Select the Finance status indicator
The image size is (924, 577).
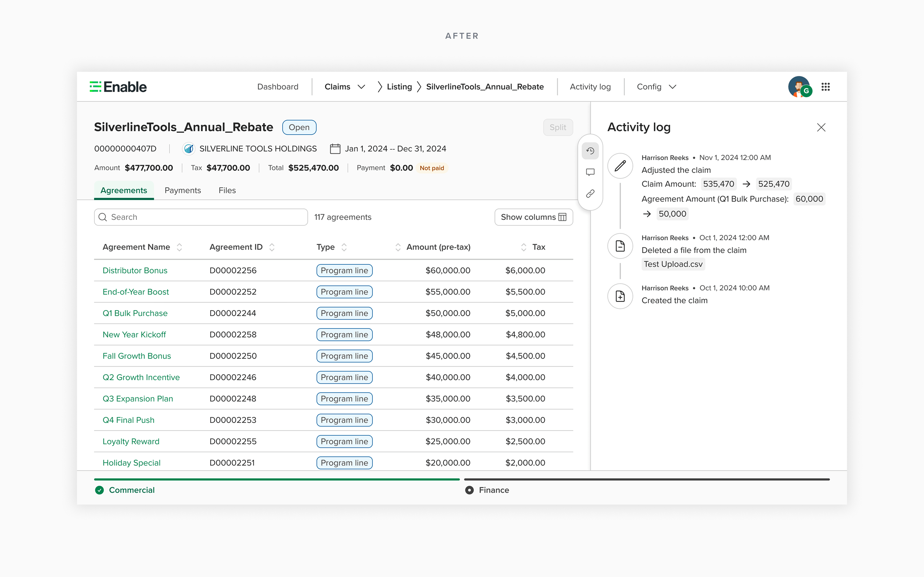point(469,490)
